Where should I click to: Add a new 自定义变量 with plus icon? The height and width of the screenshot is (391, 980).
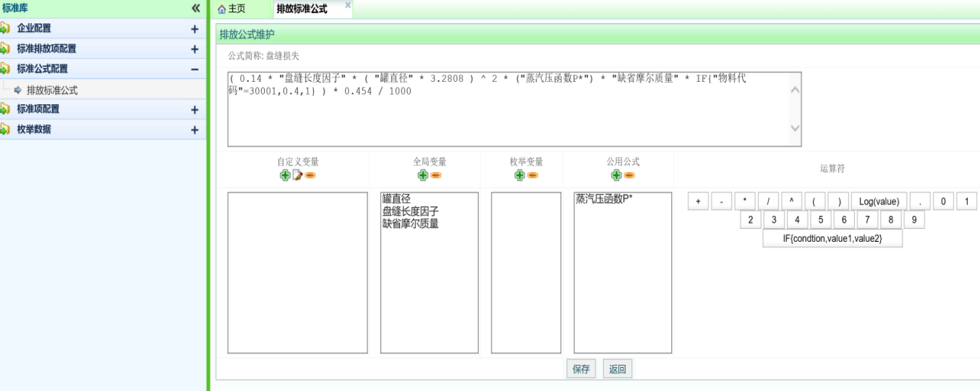[x=285, y=175]
